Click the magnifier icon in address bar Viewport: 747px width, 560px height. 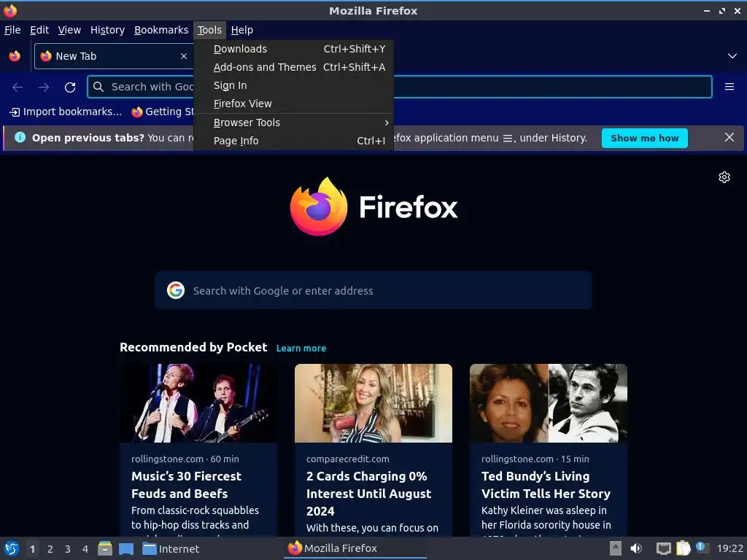[98, 87]
